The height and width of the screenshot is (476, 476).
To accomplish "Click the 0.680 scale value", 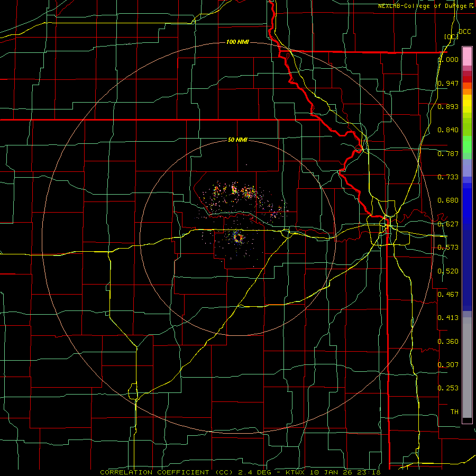I will pyautogui.click(x=448, y=200).
